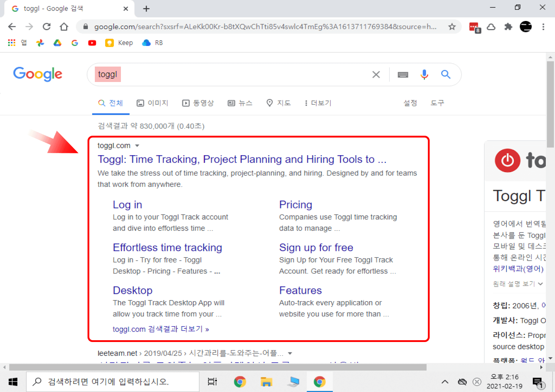Click the taskbar clock and date

(504, 382)
